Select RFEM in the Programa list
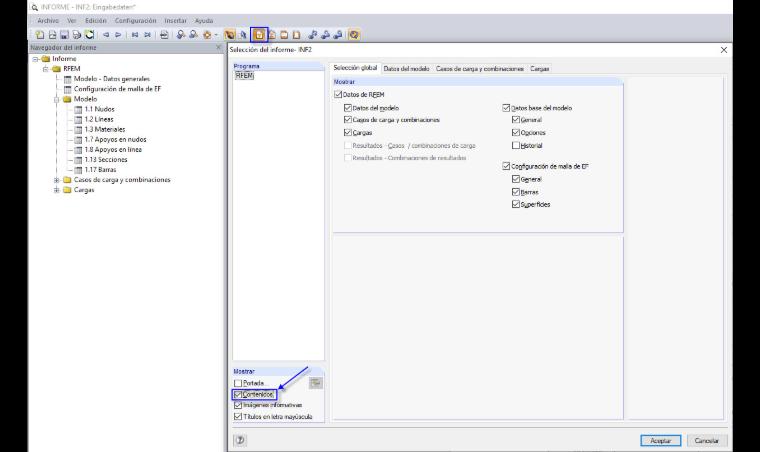Viewport: 760px width, 452px height. tap(244, 76)
